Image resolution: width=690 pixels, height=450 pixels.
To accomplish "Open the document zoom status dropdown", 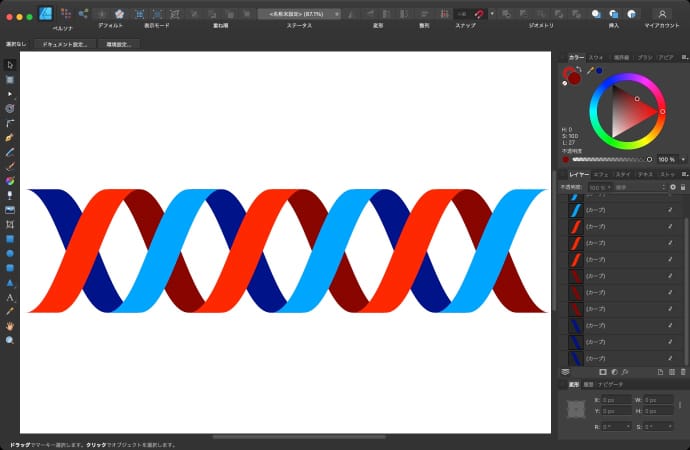I will [x=299, y=14].
